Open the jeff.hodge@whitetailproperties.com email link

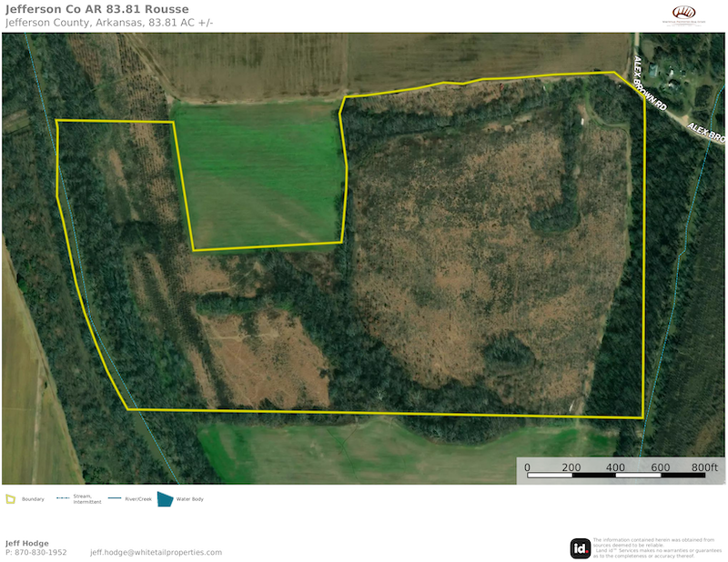tap(156, 552)
